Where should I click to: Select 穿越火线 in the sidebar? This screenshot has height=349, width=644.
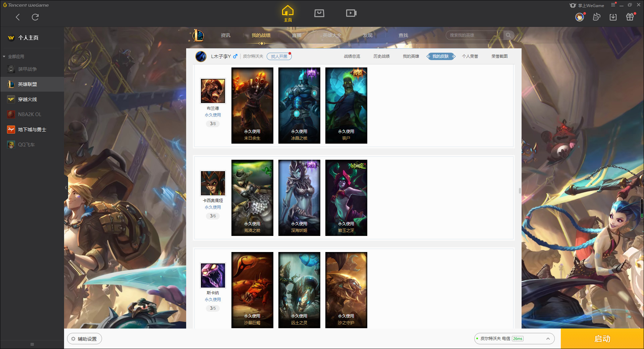(32, 99)
